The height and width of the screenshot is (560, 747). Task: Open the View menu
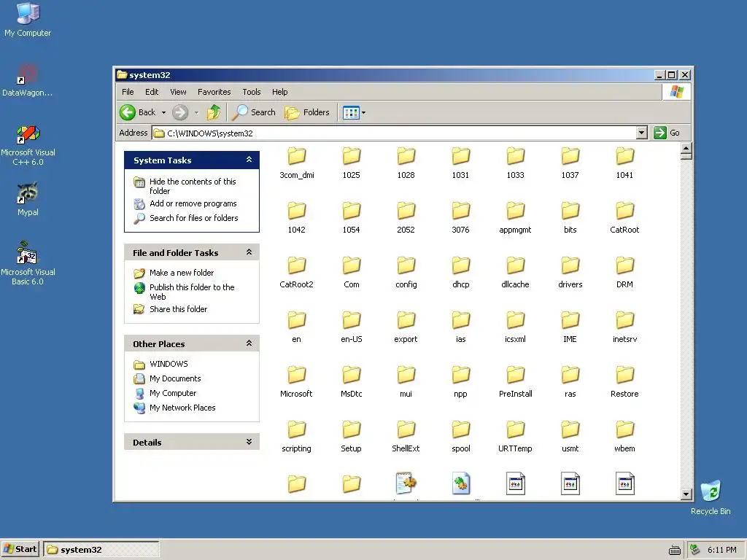click(178, 92)
